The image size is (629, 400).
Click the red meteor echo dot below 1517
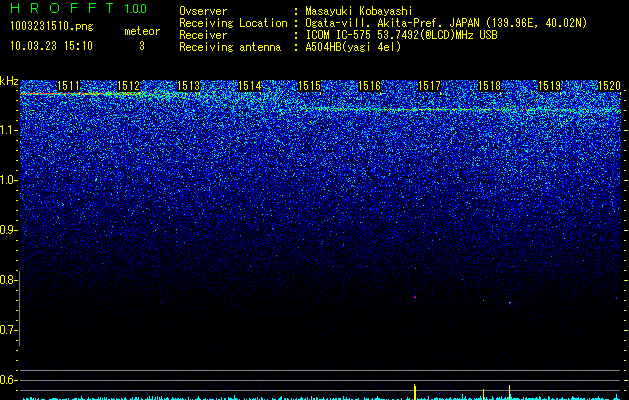[415, 297]
